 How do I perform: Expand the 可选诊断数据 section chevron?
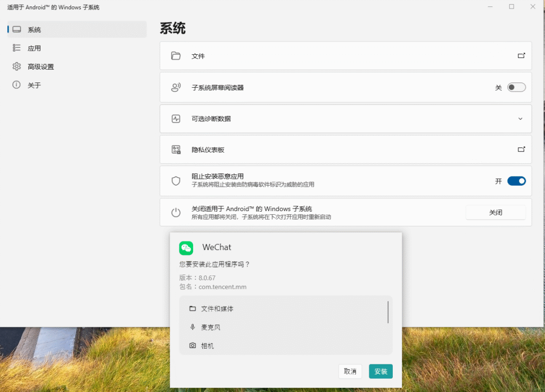(x=521, y=119)
